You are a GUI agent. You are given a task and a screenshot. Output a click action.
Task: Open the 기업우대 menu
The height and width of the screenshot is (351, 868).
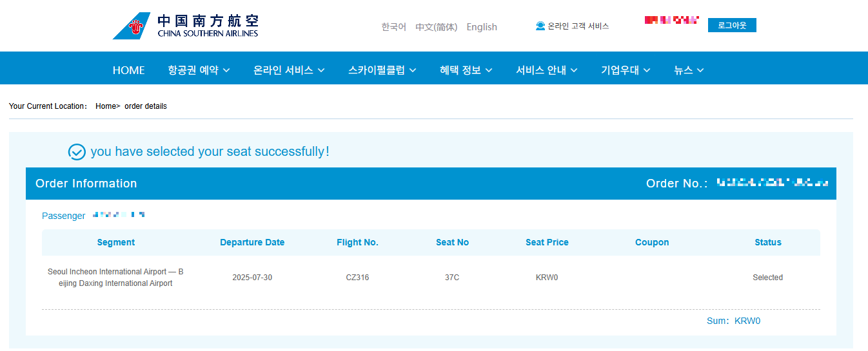click(x=626, y=70)
